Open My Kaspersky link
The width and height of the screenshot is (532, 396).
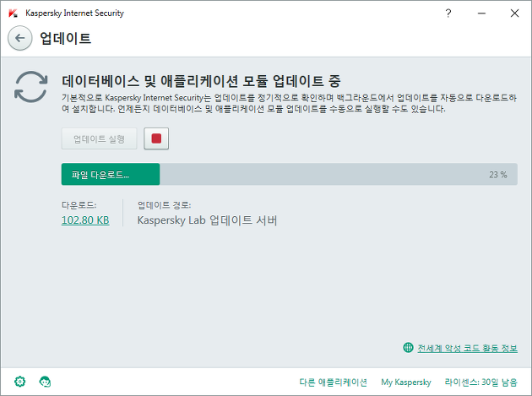(x=406, y=382)
